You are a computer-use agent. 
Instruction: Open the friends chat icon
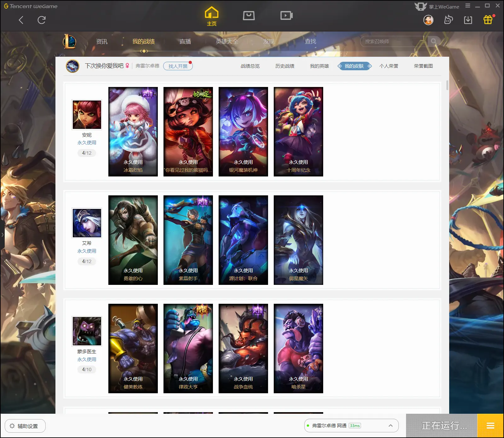click(x=448, y=20)
